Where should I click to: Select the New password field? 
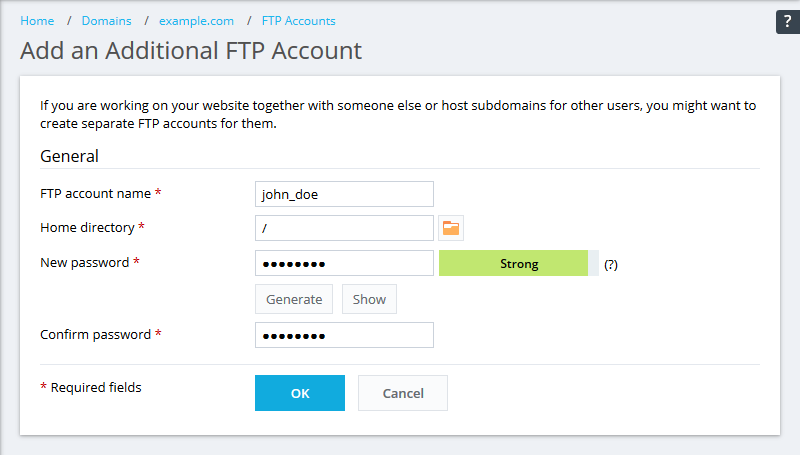(344, 264)
